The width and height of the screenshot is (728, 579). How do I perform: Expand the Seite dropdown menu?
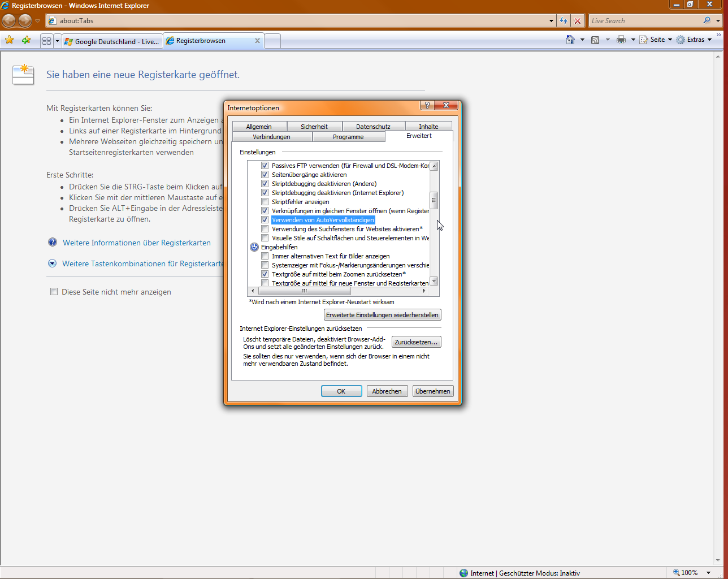(x=656, y=40)
